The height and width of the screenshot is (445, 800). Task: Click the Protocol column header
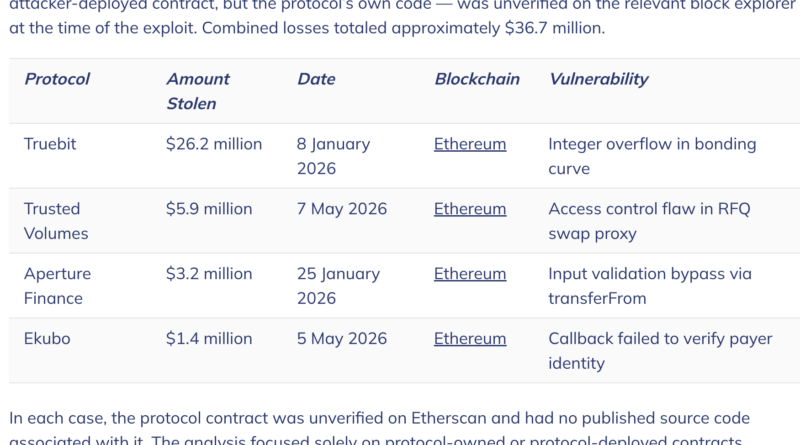pyautogui.click(x=57, y=79)
